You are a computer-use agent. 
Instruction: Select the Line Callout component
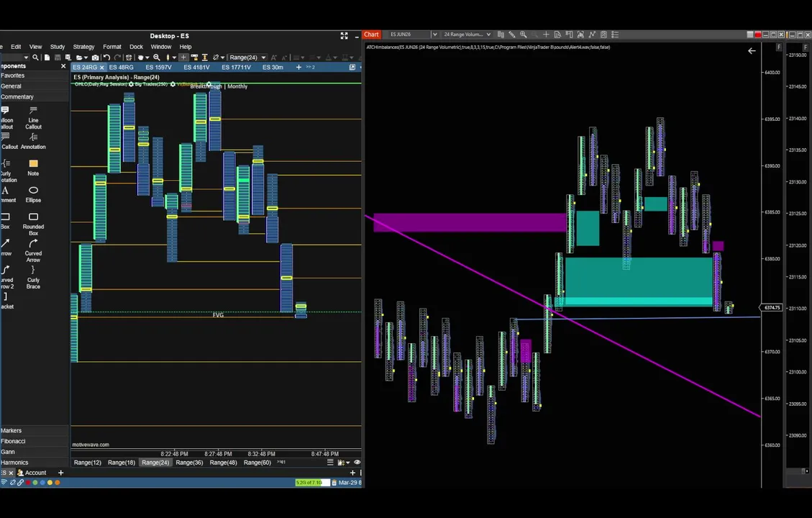click(33, 118)
